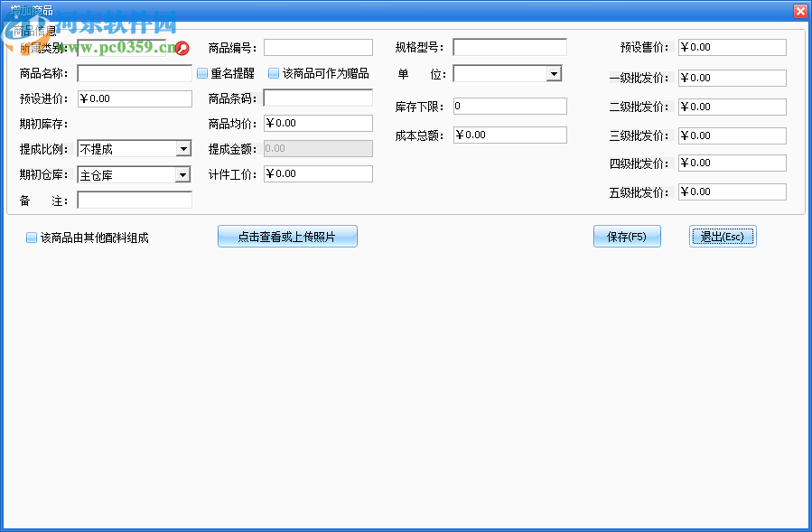Viewport: 812px width, 532px height.
Task: Select the 商品条码 barcode input field
Action: [318, 98]
